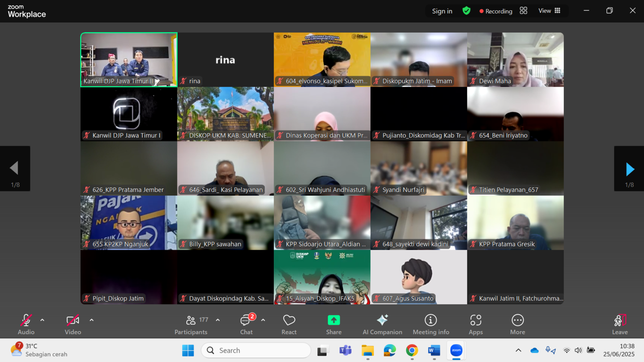This screenshot has height=362, width=644.
Task: Click the Sign in button
Action: [442, 11]
